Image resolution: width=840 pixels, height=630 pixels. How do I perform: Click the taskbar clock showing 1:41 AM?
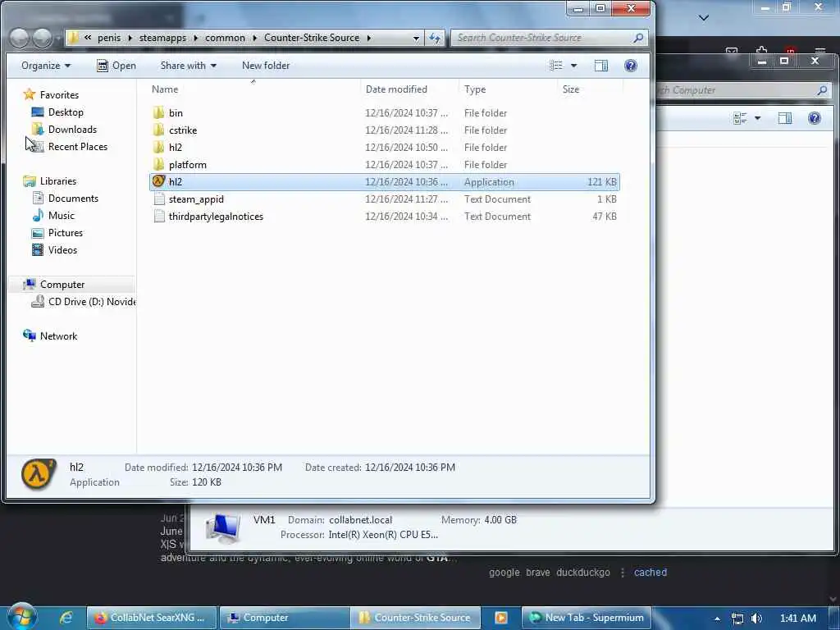point(797,619)
